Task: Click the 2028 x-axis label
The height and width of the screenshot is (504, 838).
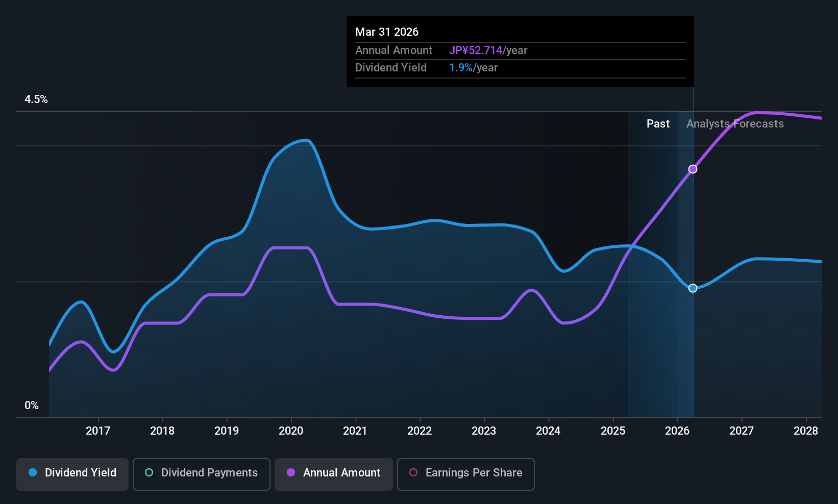Action: point(806,431)
